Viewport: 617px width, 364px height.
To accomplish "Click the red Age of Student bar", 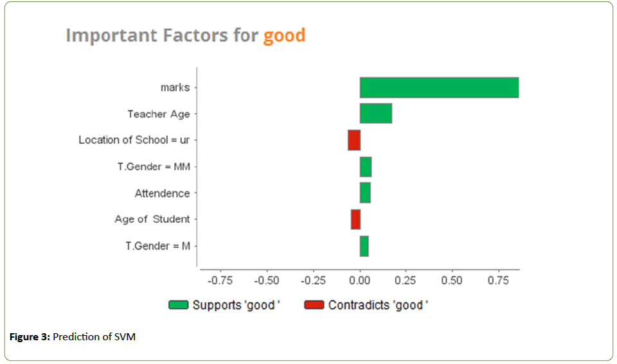I will coord(355,219).
